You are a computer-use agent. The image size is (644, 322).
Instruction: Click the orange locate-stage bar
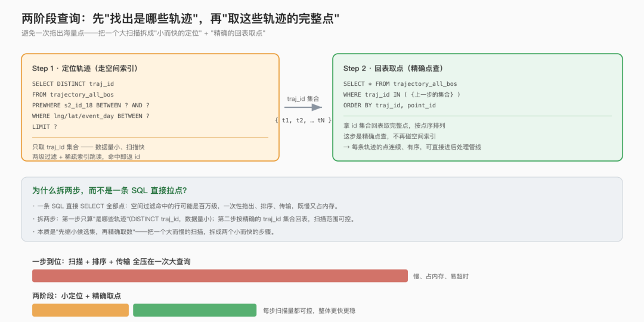[x=80, y=310]
